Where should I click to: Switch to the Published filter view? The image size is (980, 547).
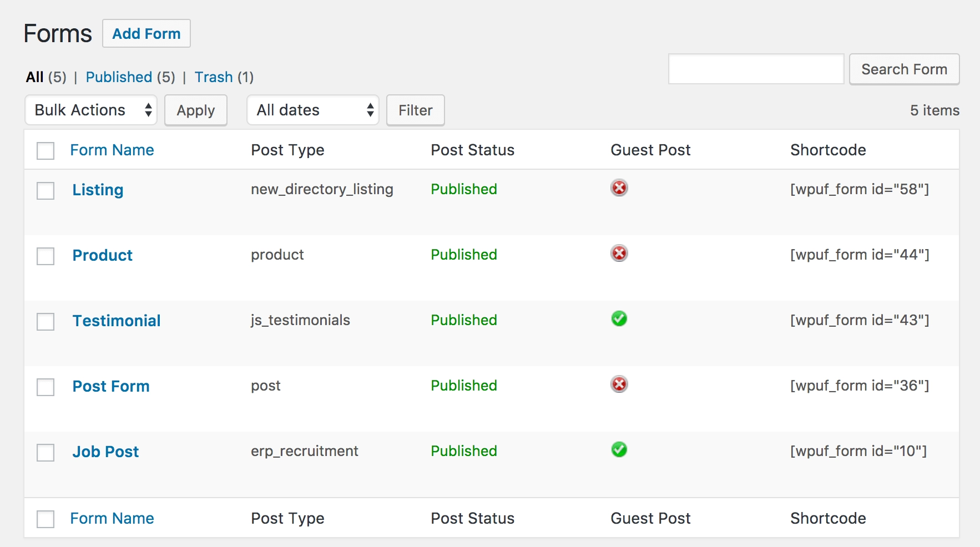[119, 77]
